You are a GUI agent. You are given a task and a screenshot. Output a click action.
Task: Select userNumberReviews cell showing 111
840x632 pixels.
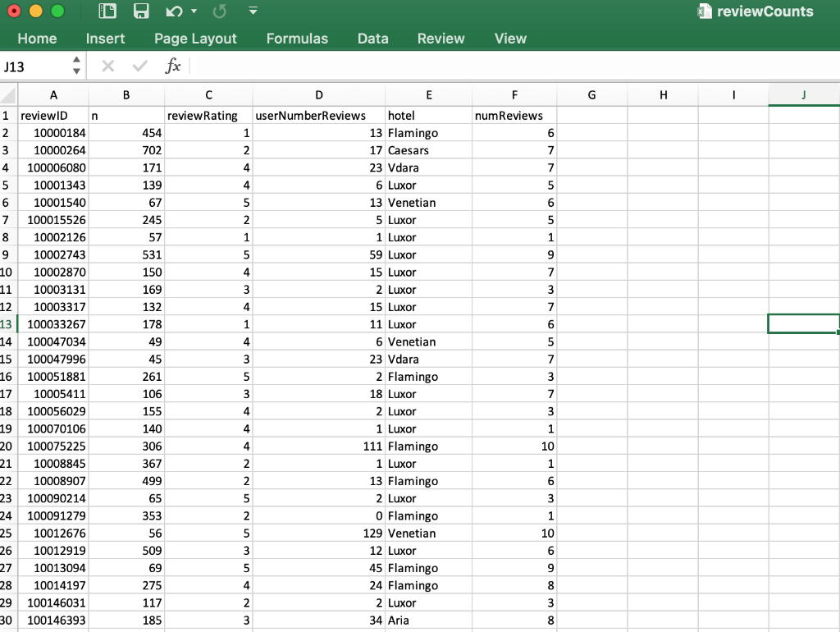319,446
